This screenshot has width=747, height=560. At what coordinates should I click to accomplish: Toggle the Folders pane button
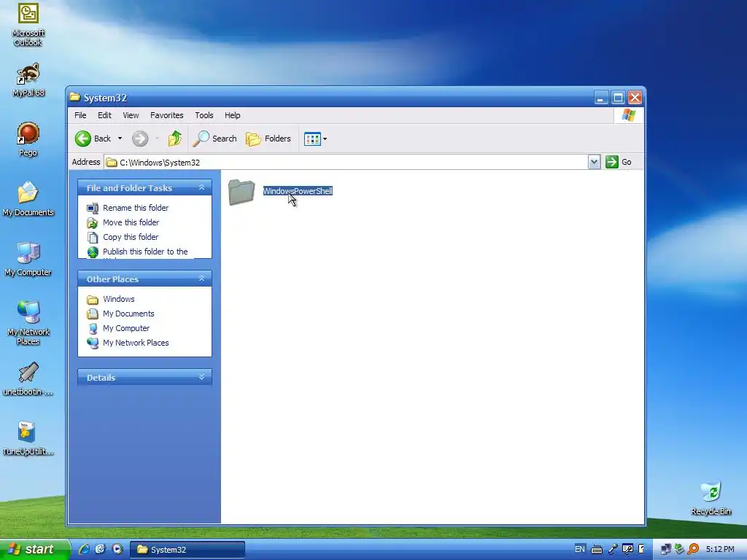[268, 139]
